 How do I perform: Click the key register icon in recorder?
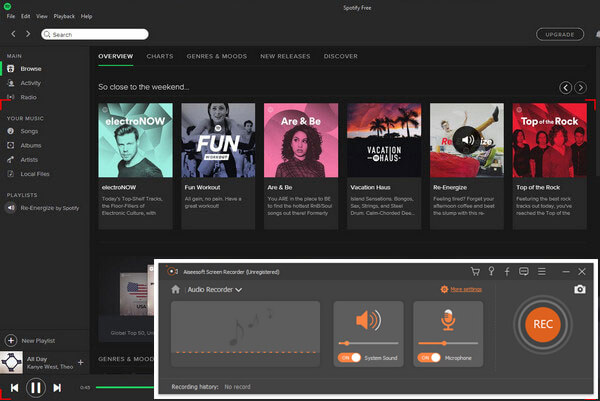(x=491, y=271)
